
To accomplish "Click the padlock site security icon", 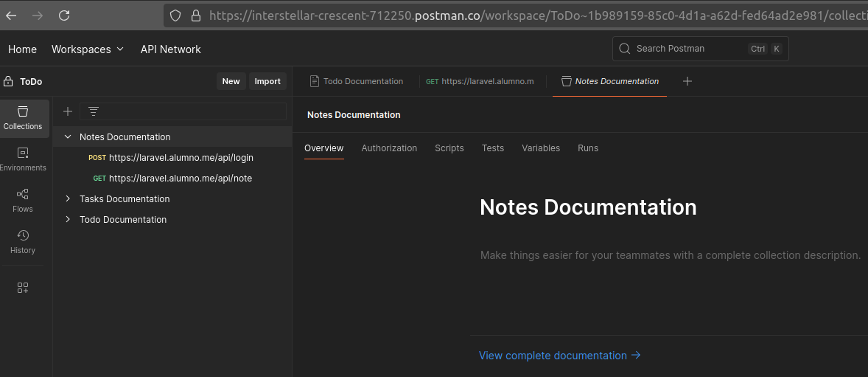I will (195, 15).
